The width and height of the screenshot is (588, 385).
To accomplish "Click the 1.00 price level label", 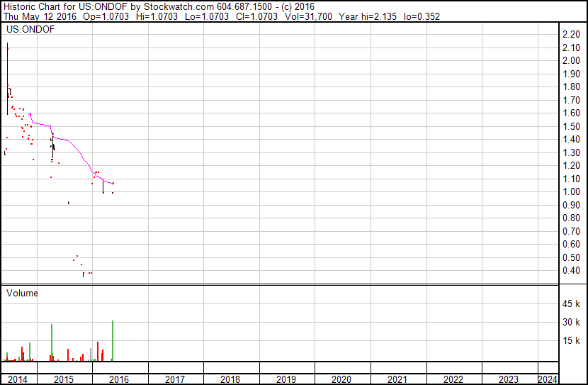I will coord(570,192).
